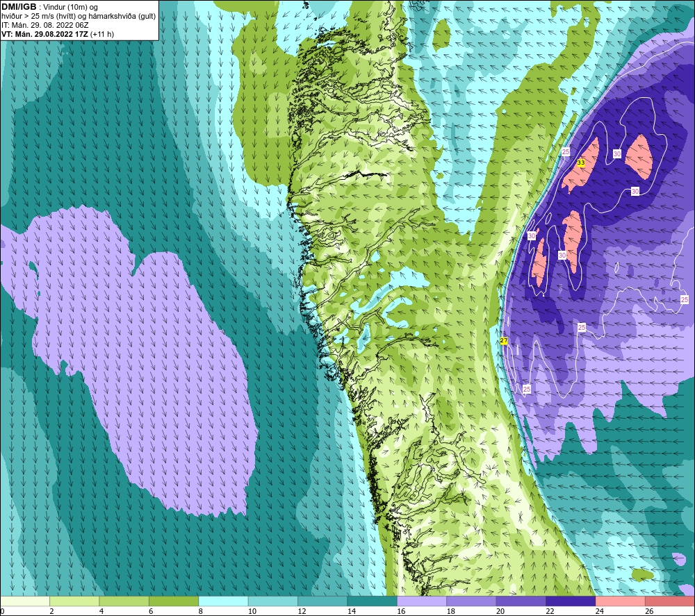Pick the 6–8 m/s olive green legend swatch
695x616 pixels.
[174, 601]
